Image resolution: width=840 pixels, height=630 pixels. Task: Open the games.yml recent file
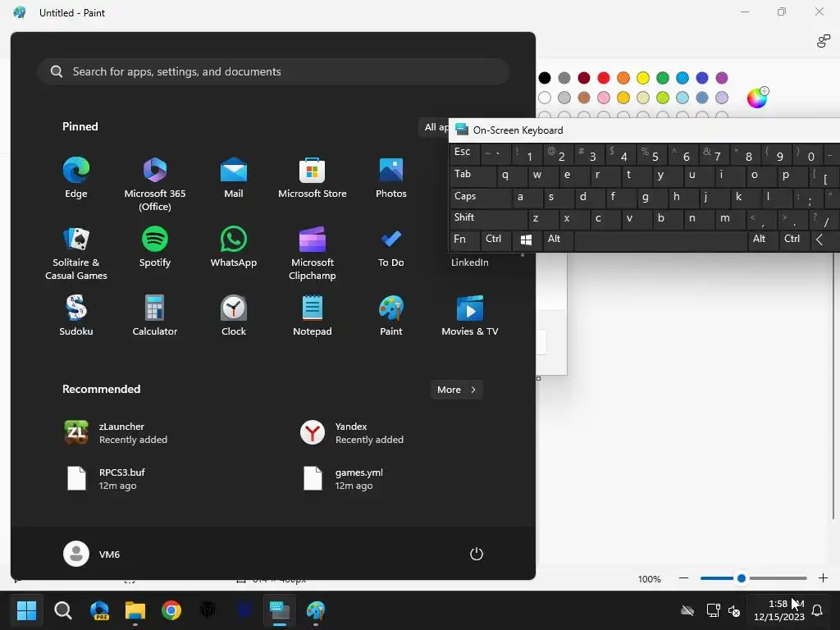pyautogui.click(x=343, y=478)
